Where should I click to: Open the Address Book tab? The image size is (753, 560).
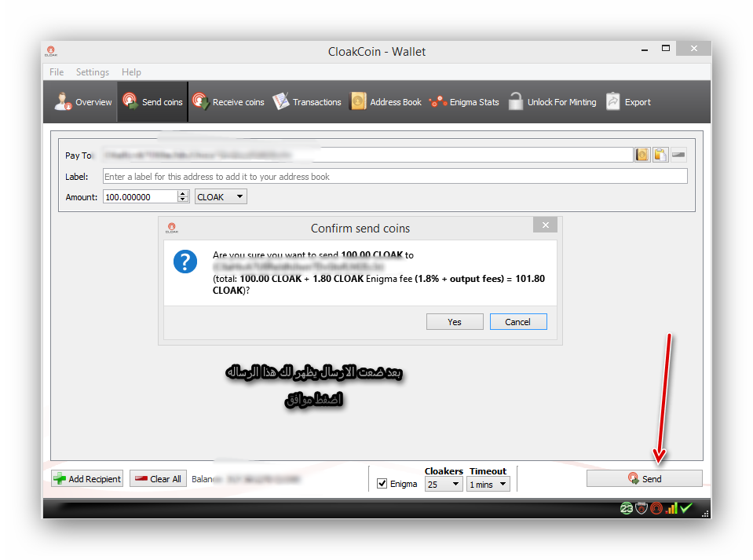[x=386, y=102]
